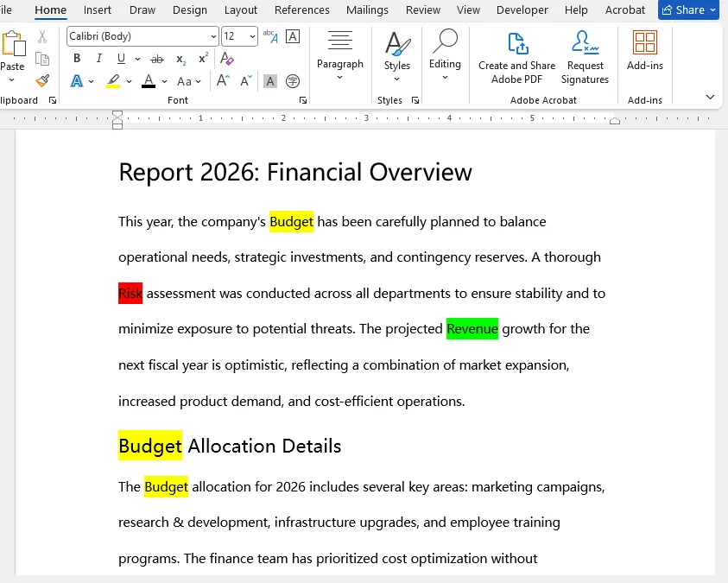This screenshot has height=583, width=728.
Task: Toggle Italic formatting
Action: [99, 59]
